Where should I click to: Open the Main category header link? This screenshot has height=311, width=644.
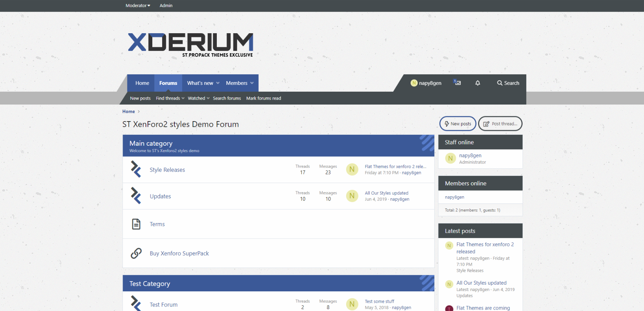point(151,143)
